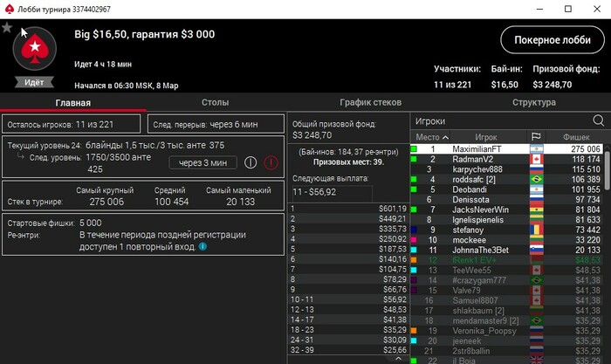611x364 pixels.
Task: Switch to the Столы tab
Action: tap(215, 102)
